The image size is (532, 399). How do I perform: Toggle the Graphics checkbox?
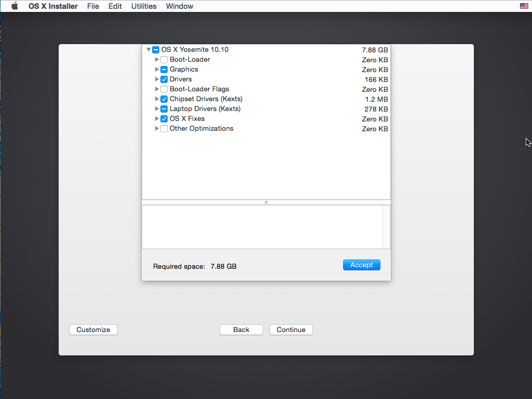pyautogui.click(x=164, y=70)
